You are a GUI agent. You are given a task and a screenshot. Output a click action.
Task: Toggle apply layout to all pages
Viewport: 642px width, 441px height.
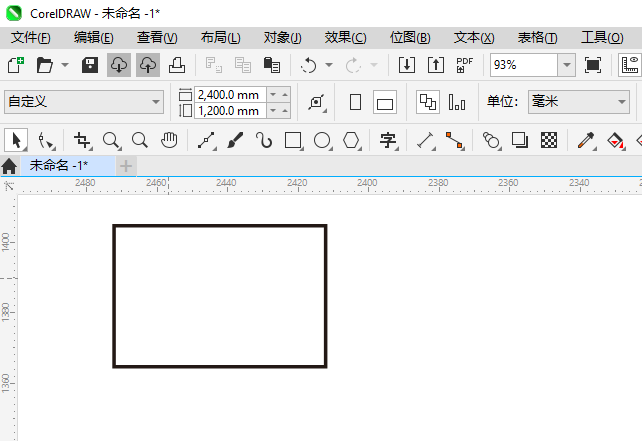(428, 102)
